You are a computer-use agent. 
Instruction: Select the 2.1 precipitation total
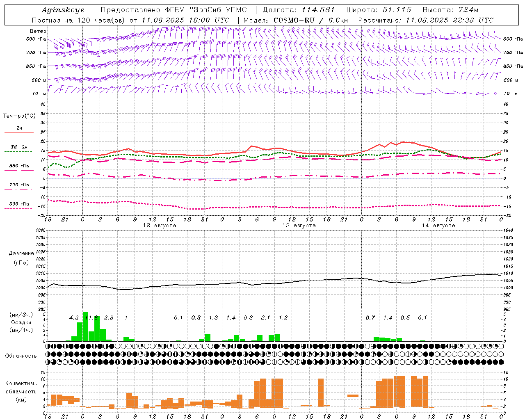(x=265, y=317)
